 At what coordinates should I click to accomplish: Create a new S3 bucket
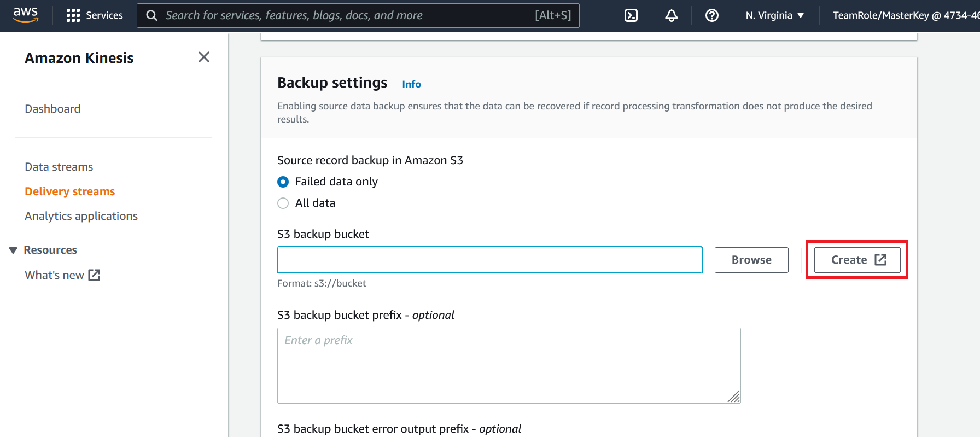[857, 260]
